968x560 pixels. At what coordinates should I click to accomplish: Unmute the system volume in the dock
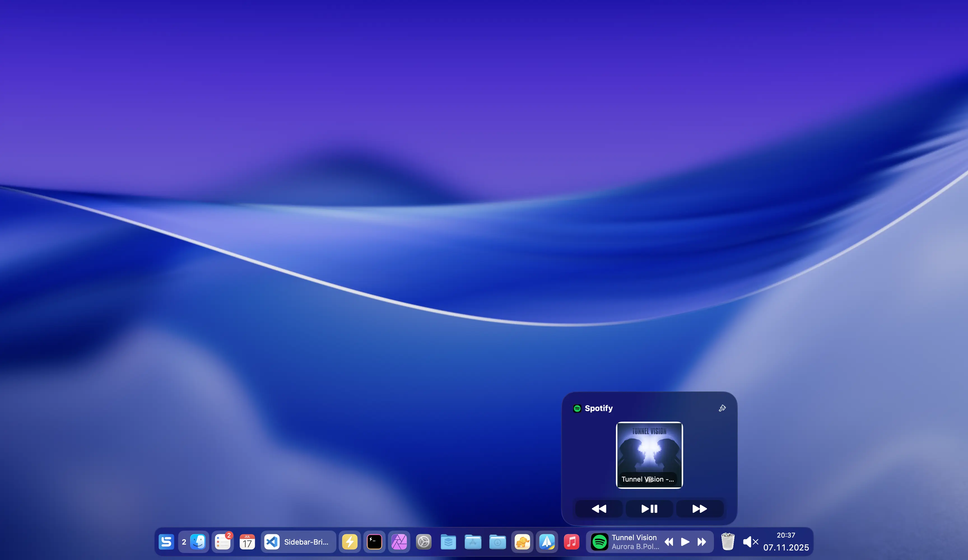pos(750,542)
